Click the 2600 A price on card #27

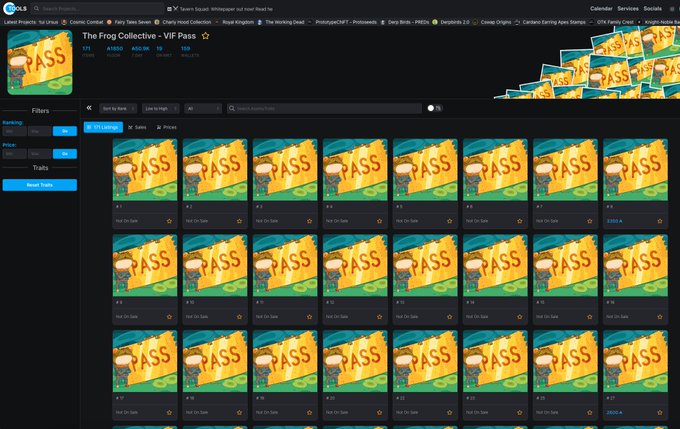(615, 413)
